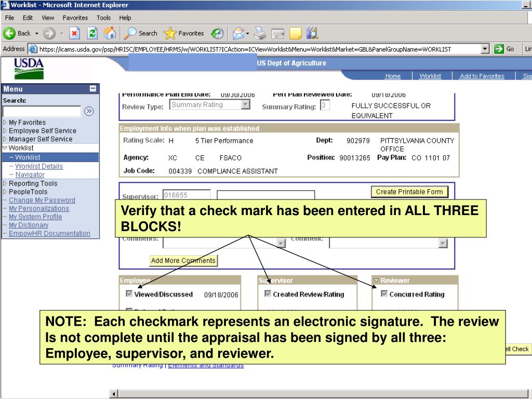This screenshot has height=399, width=532.
Task: Click the browser Back arrow icon
Action: point(9,33)
